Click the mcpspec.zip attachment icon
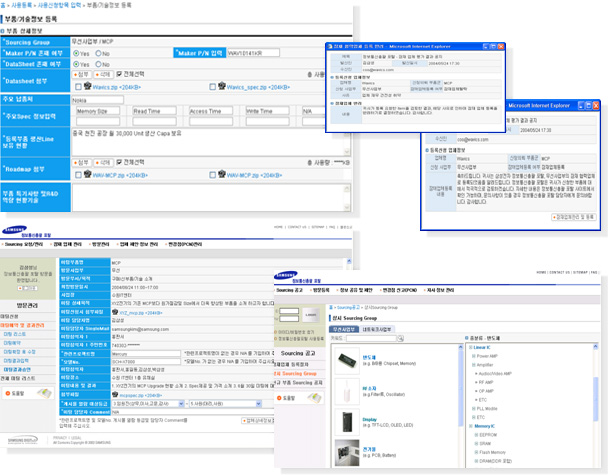608x475 pixels. click(115, 394)
